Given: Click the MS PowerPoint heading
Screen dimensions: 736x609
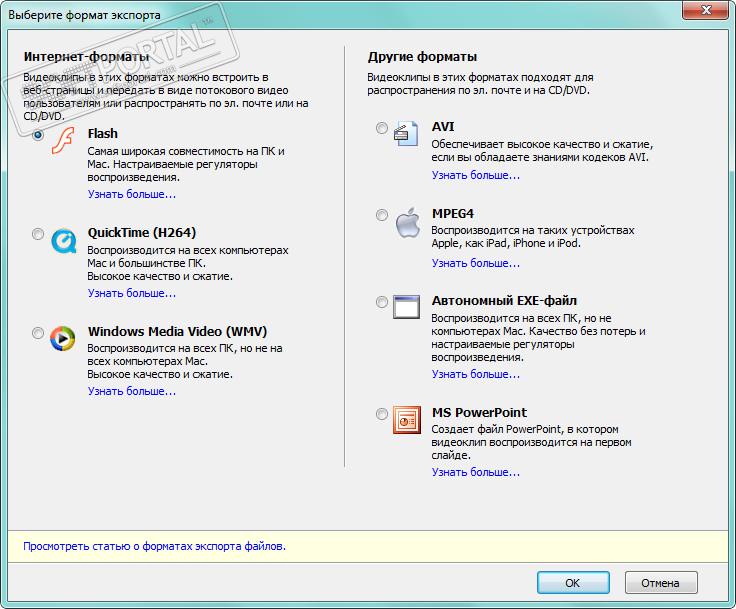Looking at the screenshot, I should coord(479,413).
